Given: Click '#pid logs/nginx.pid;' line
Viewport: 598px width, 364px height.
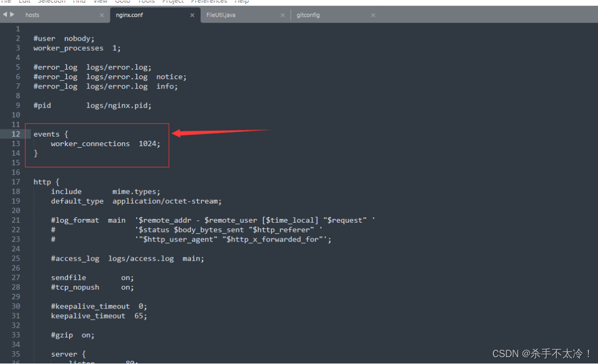Looking at the screenshot, I should tap(92, 106).
